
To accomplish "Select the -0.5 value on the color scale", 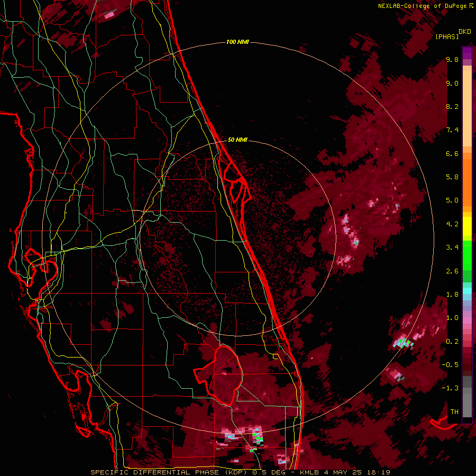I will 451,365.
